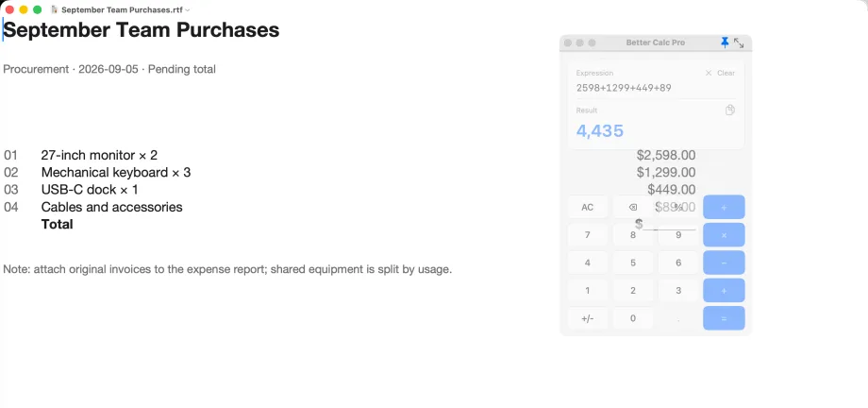This screenshot has width=868, height=408.
Task: Click the blue divide key beside percent
Action: pyautogui.click(x=724, y=208)
